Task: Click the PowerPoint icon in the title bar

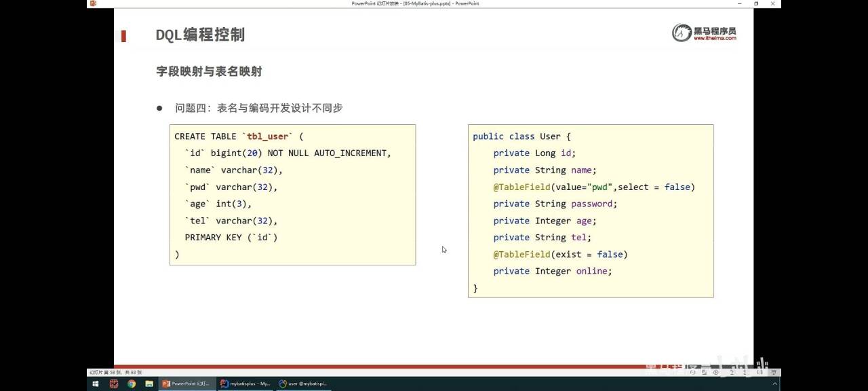Action: tap(93, 3)
